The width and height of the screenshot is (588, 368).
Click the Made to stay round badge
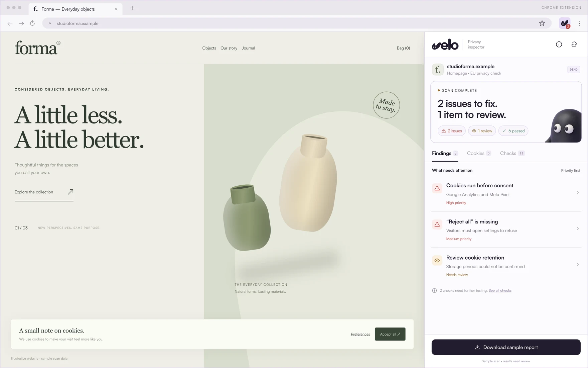[387, 105]
